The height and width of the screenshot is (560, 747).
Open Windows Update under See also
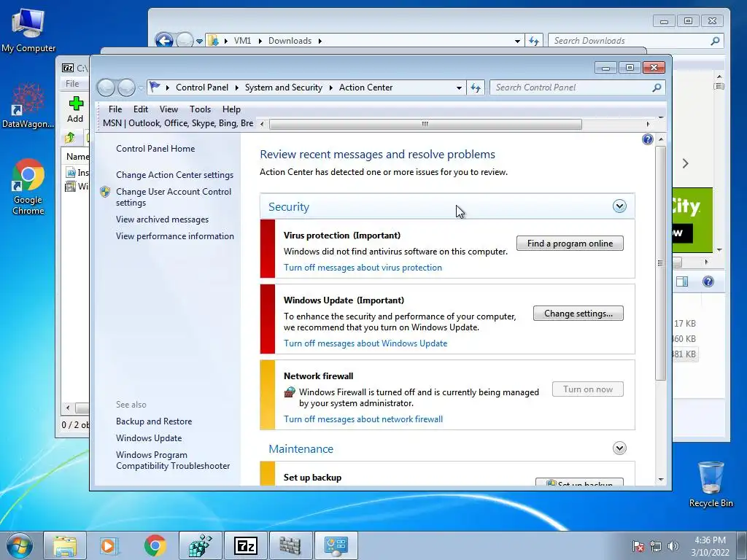(149, 438)
